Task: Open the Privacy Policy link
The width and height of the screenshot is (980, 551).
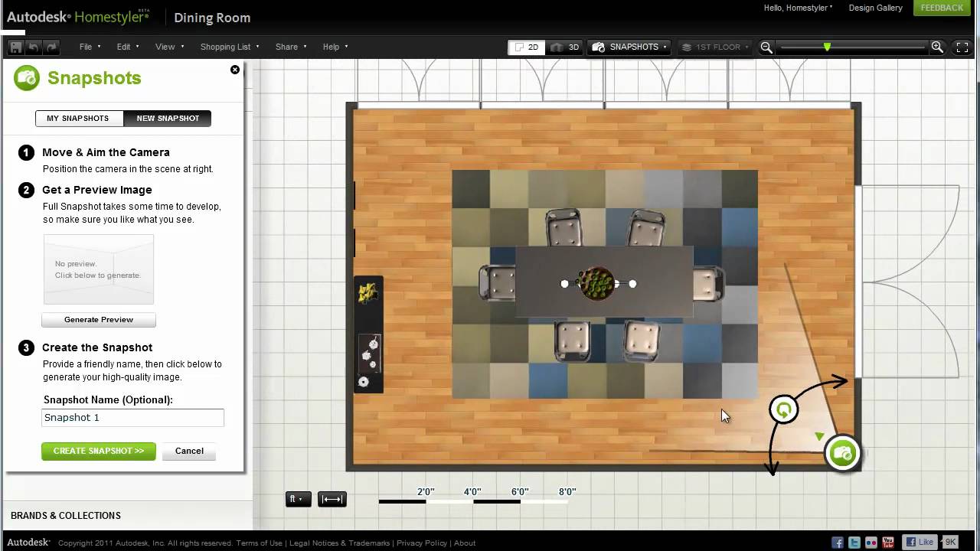Action: click(422, 543)
